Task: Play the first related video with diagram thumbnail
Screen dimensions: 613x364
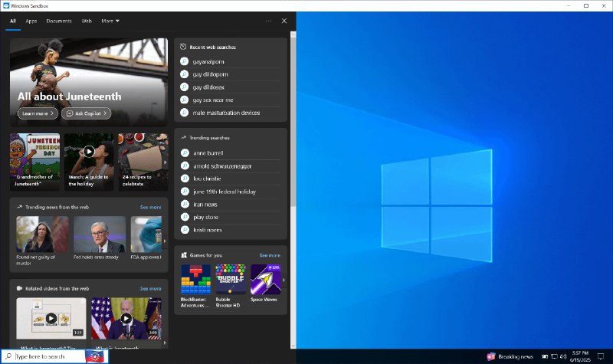Action: pyautogui.click(x=51, y=319)
